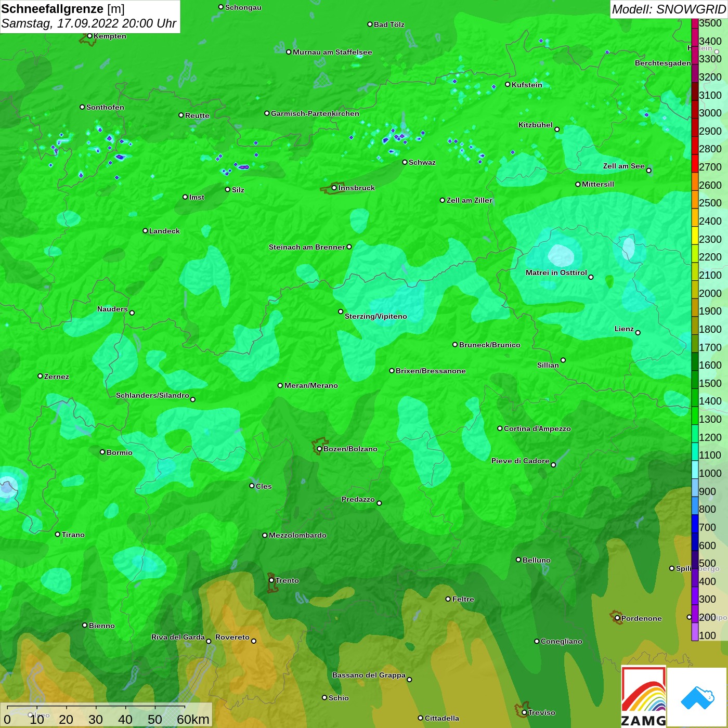Click the Nauders label
The height and width of the screenshot is (728, 728).
112,309
